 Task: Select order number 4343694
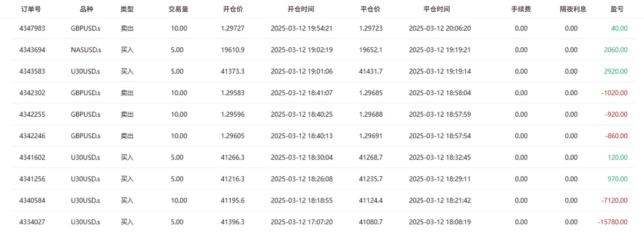32,50
